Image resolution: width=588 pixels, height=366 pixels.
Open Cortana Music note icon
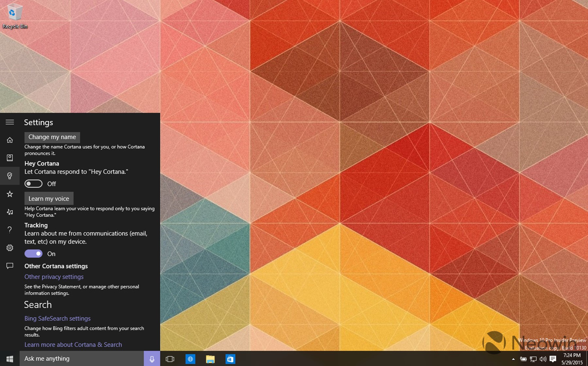coord(10,212)
